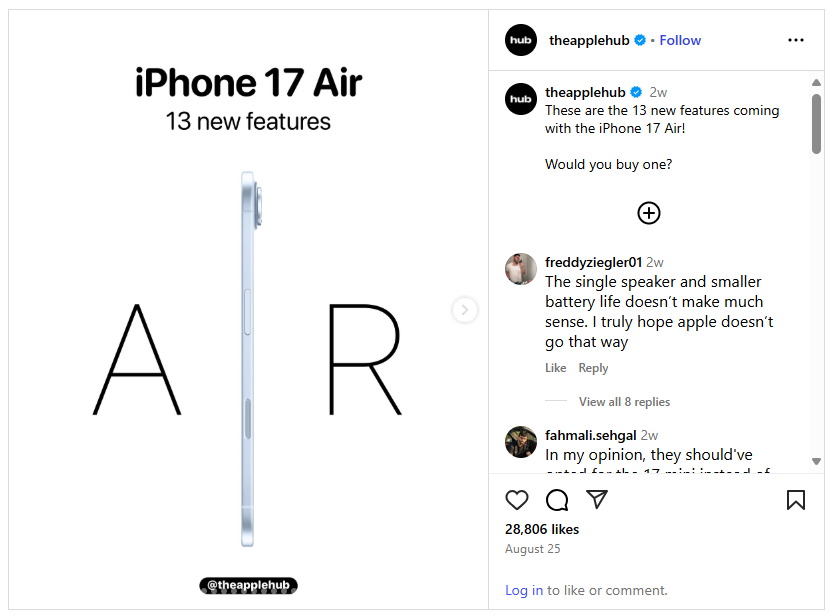
Task: Load more comments with plus circle icon
Action: (x=648, y=213)
